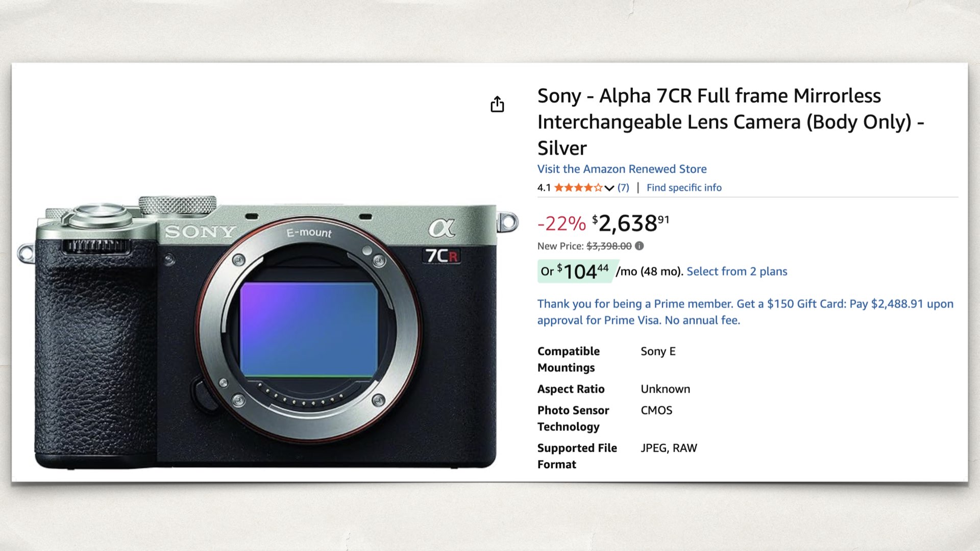Screen dimensions: 980x551
Task: Visit the Amazon Renewed Store
Action: pyautogui.click(x=621, y=169)
